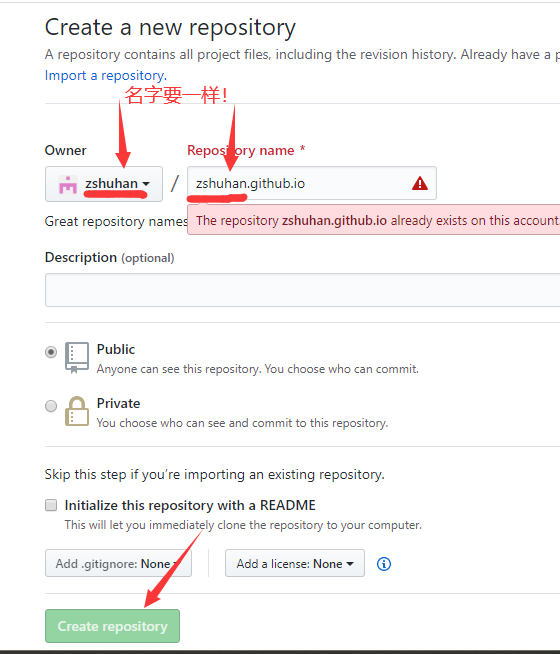Enable Initialize this repository with a README
This screenshot has width=560, height=654.
tap(51, 505)
